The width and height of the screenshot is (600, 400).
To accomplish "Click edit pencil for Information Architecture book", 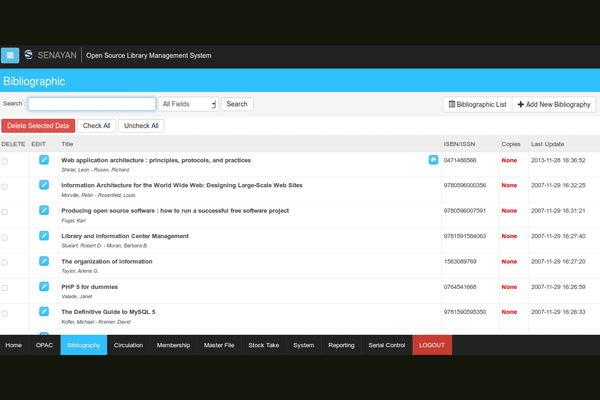I will pyautogui.click(x=44, y=185).
